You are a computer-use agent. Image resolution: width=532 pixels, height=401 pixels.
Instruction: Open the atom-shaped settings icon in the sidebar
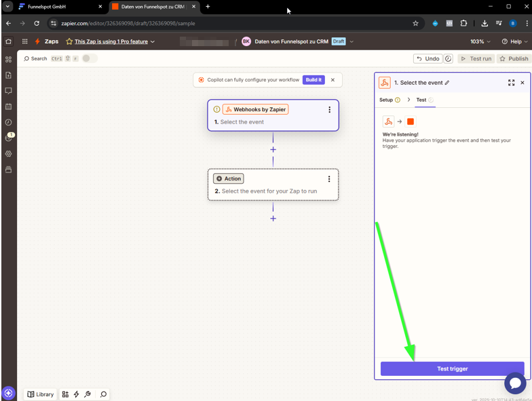coord(8,153)
